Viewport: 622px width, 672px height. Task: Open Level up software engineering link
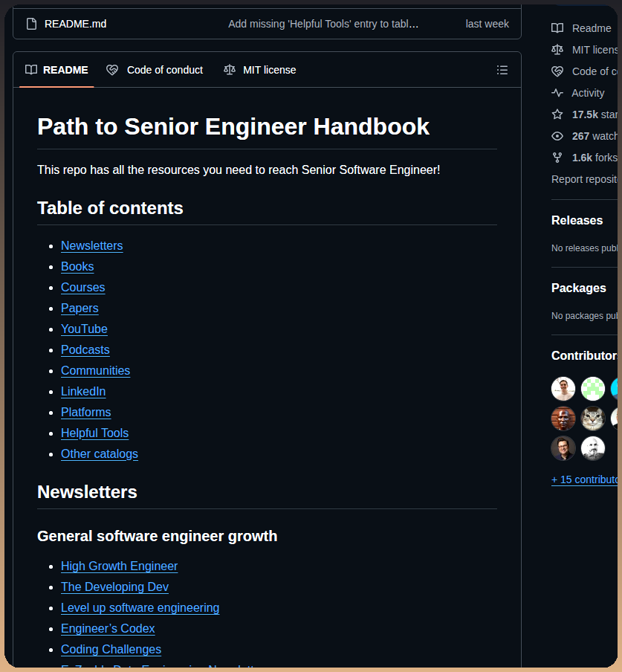pos(140,608)
